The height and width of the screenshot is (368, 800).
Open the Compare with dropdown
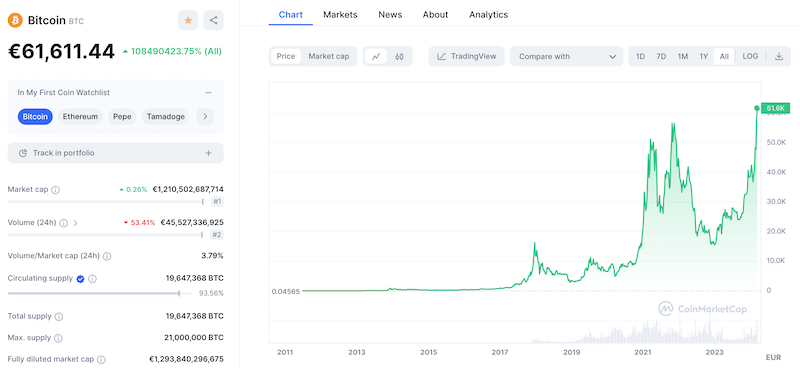(x=566, y=57)
